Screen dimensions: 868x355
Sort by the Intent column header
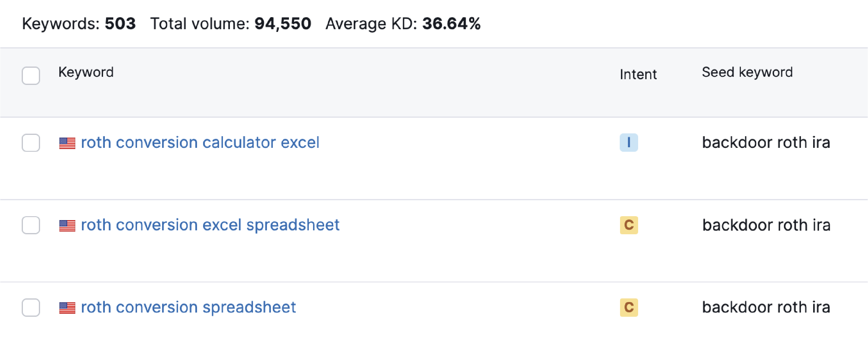[638, 74]
